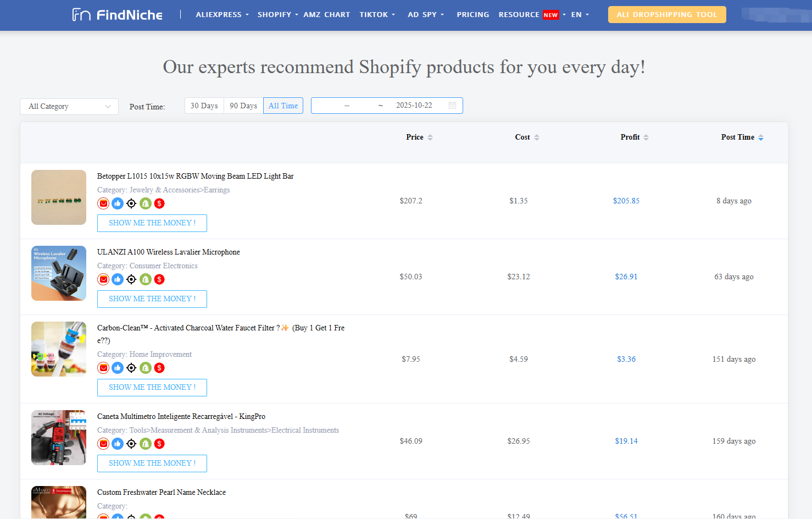This screenshot has height=519, width=812.
Task: Click the FindNiche logo
Action: pyautogui.click(x=118, y=15)
